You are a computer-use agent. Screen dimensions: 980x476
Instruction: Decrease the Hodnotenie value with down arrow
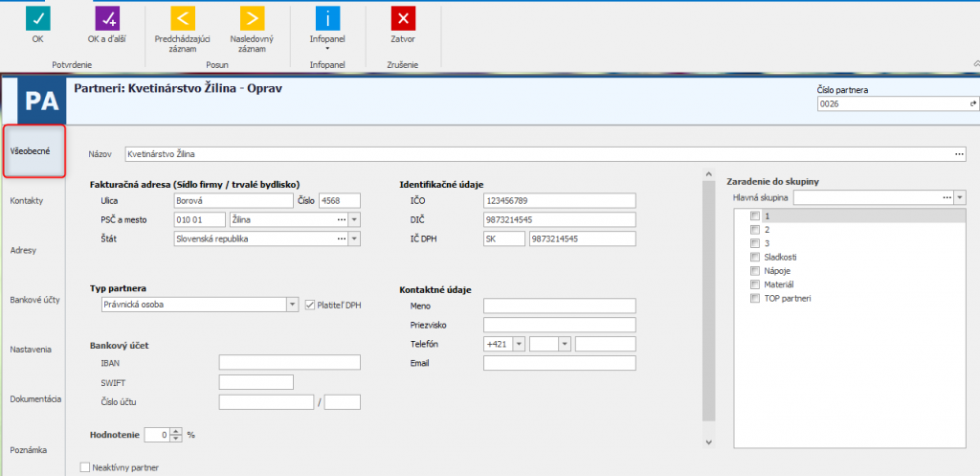pyautogui.click(x=176, y=438)
